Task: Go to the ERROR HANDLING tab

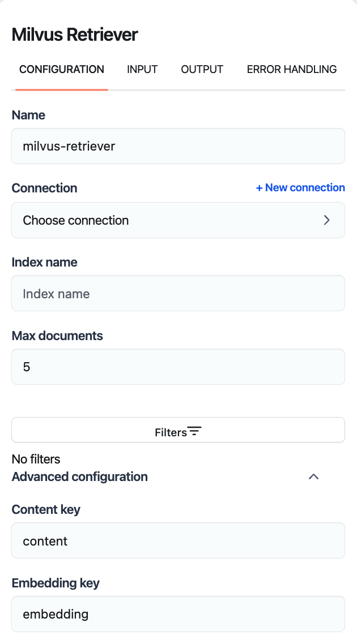Action: click(x=291, y=70)
